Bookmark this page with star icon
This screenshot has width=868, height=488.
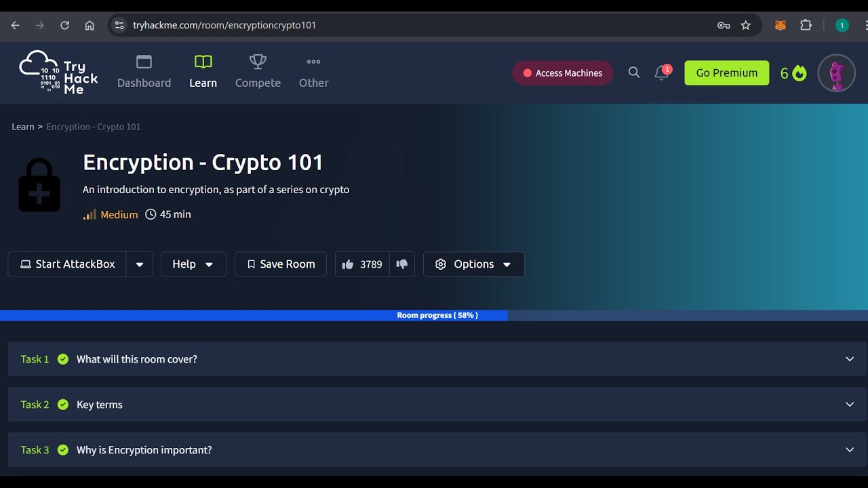click(746, 25)
